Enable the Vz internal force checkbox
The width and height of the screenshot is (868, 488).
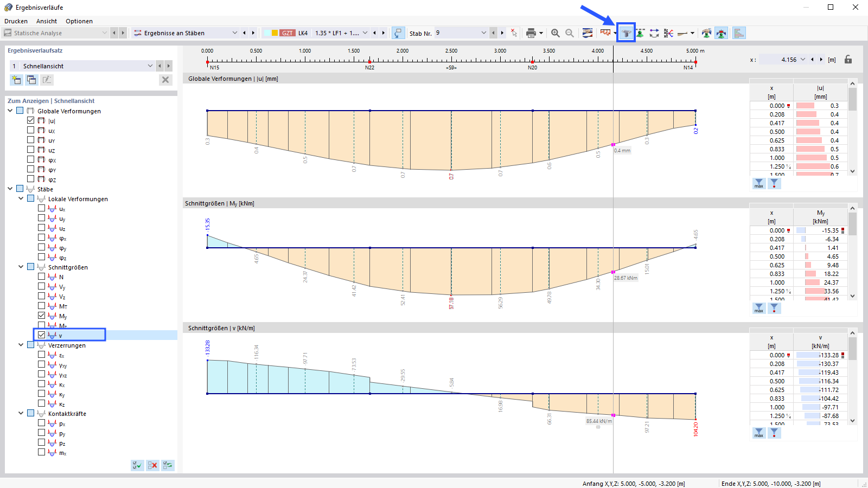point(42,296)
